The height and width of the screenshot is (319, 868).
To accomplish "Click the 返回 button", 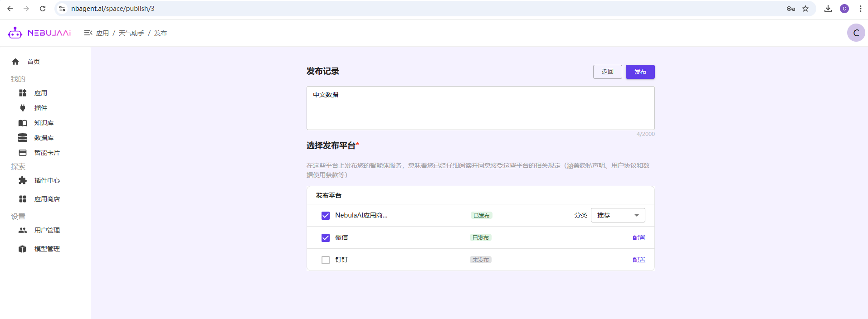I will pos(607,72).
